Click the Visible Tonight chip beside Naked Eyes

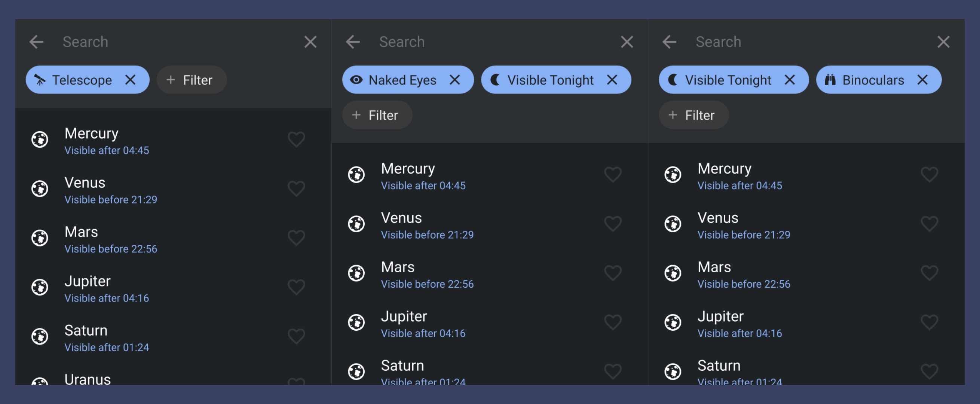(550, 80)
